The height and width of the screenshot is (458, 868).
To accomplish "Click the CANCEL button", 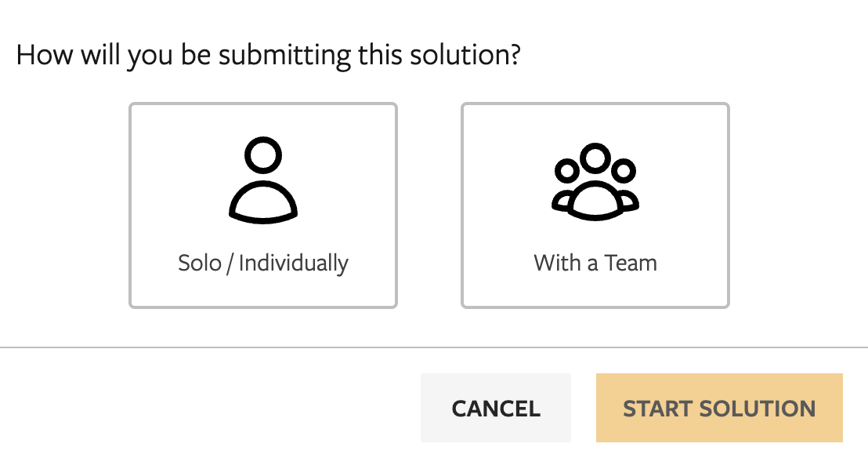I will coord(496,408).
